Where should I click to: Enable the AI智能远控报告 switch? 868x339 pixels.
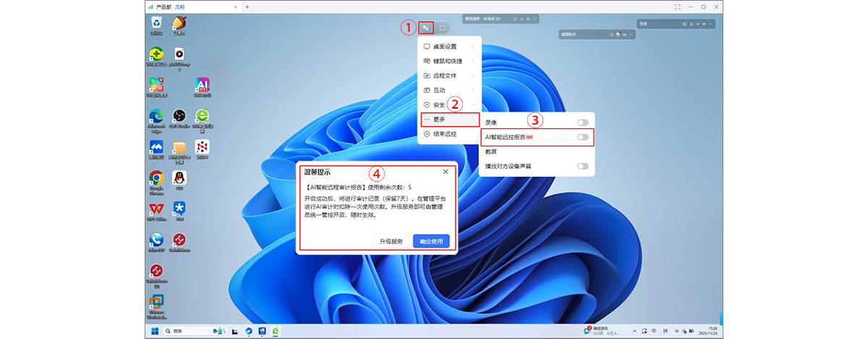tap(582, 137)
